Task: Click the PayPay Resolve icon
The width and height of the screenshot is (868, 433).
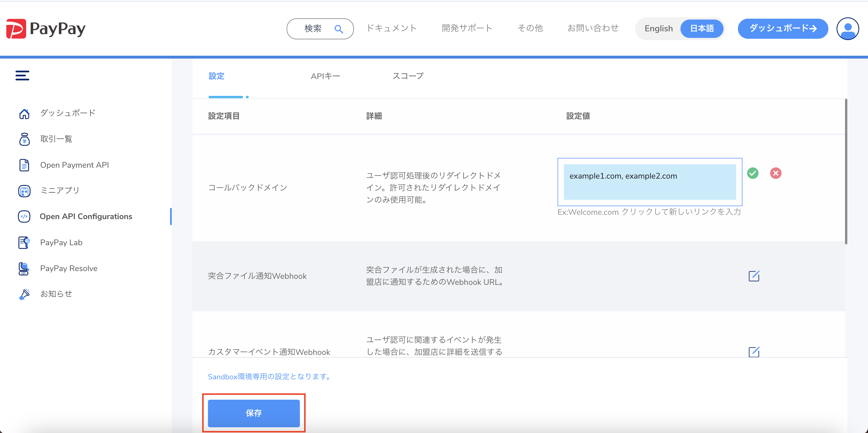Action: [24, 268]
